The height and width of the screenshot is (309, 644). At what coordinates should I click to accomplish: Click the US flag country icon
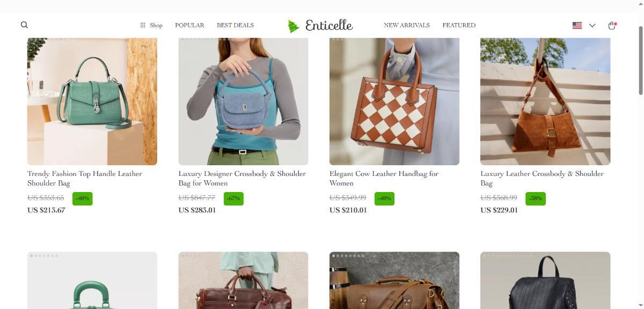[x=577, y=25]
